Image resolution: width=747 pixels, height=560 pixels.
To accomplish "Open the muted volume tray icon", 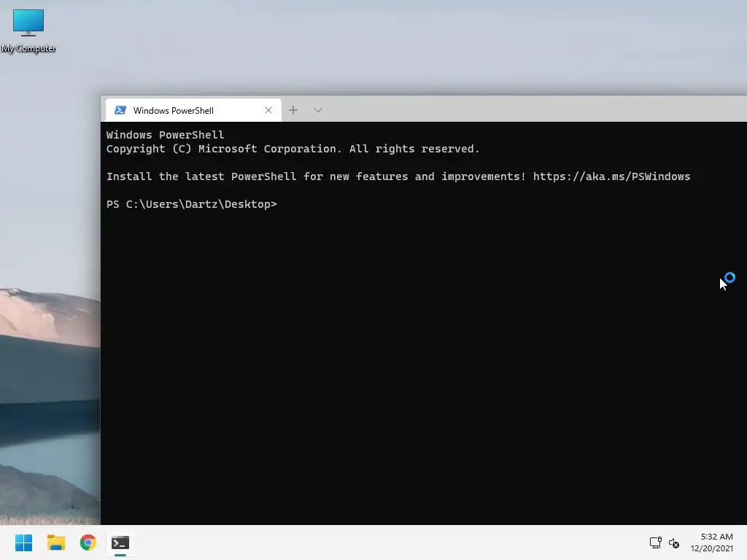I will (673, 542).
